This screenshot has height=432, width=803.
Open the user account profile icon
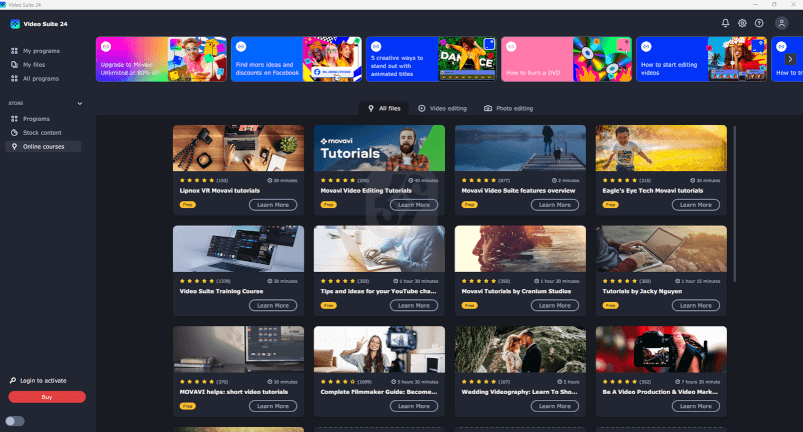(x=781, y=23)
